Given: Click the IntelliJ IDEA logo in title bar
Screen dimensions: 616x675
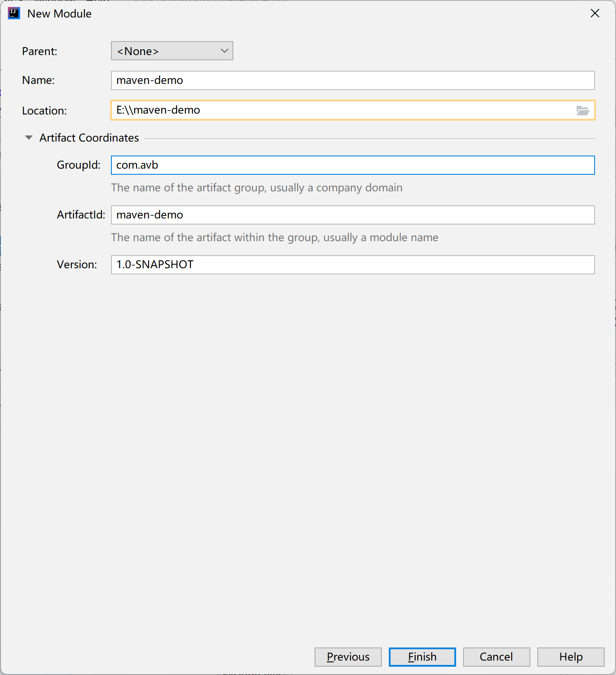Looking at the screenshot, I should 14,13.
